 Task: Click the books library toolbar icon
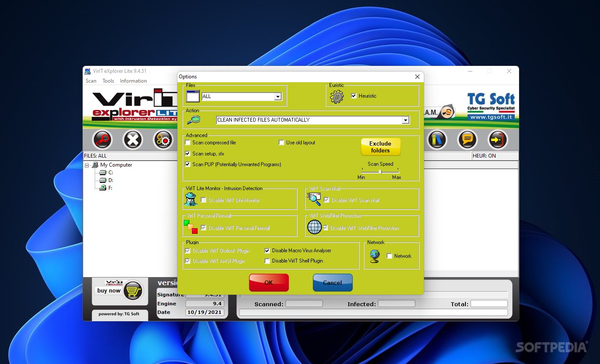click(x=437, y=139)
